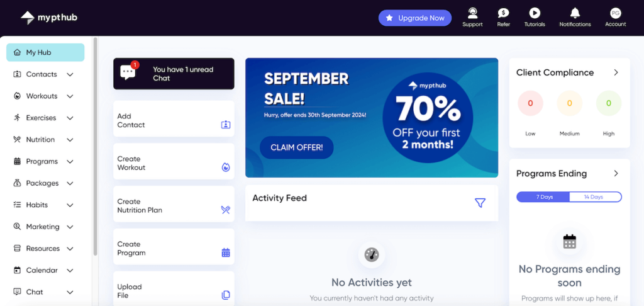Click the Account avatar icon
The width and height of the screenshot is (644, 306).
click(x=615, y=13)
